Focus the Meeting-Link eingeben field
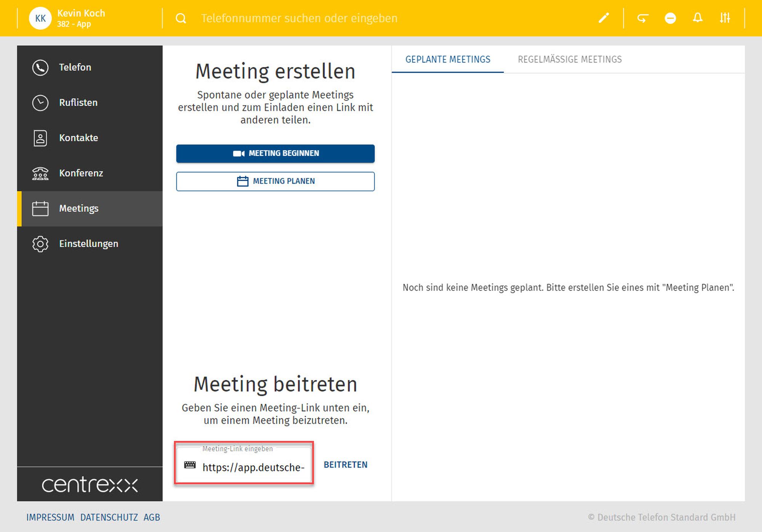Viewport: 762px width, 532px height. click(x=253, y=467)
